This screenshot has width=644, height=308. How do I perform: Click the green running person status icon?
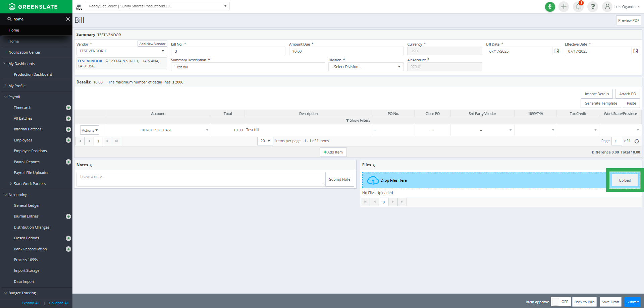tap(550, 7)
